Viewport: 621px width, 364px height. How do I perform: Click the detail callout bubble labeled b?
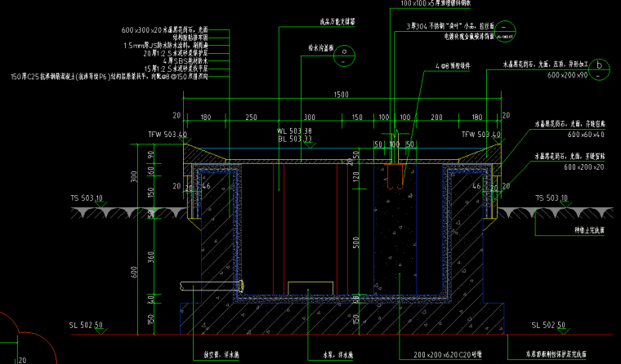(600, 64)
